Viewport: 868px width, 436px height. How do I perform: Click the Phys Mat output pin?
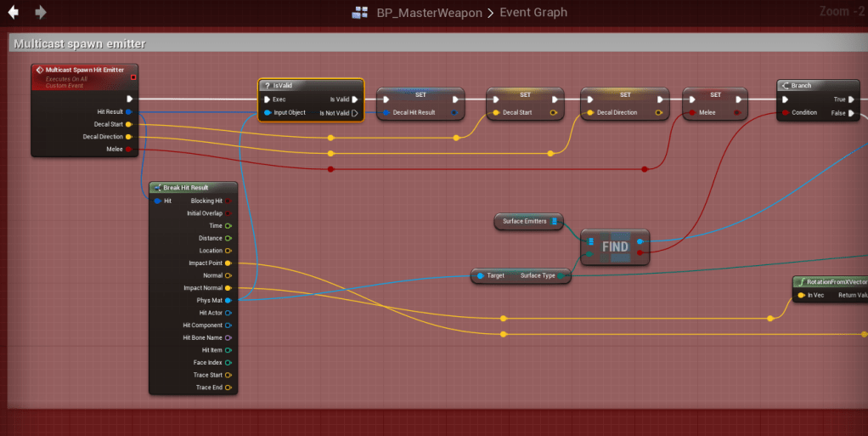[x=228, y=300]
